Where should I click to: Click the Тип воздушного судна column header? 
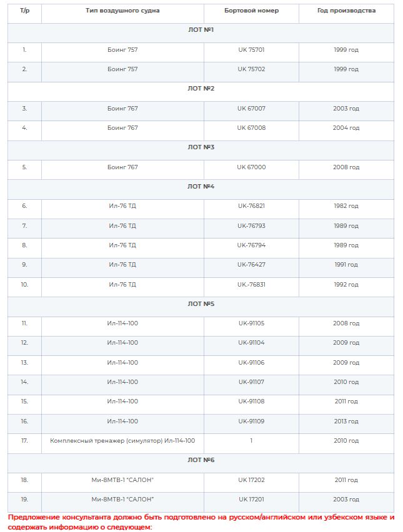(x=122, y=11)
